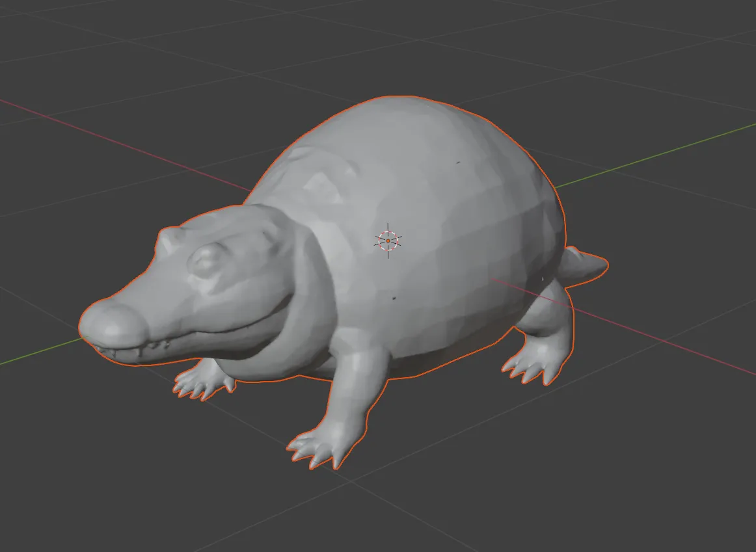Image resolution: width=756 pixels, height=552 pixels.
Task: Click the 3D cursor on the model's back
Action: [x=388, y=241]
